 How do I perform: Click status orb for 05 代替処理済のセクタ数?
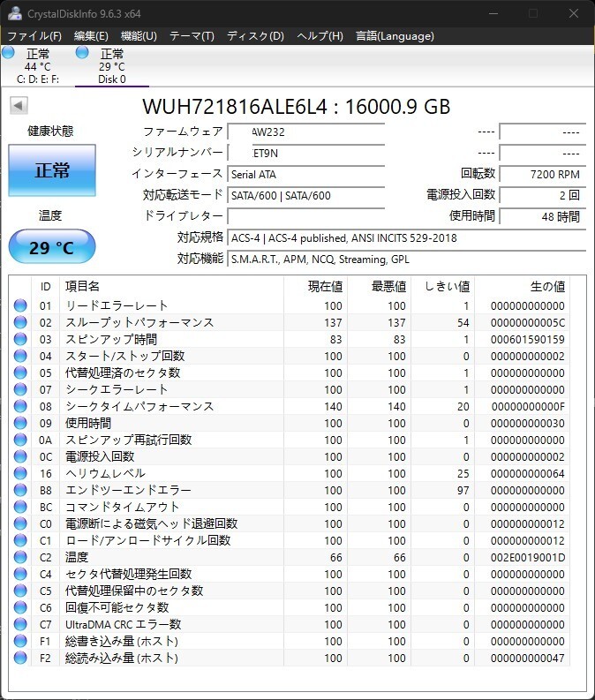click(x=20, y=373)
